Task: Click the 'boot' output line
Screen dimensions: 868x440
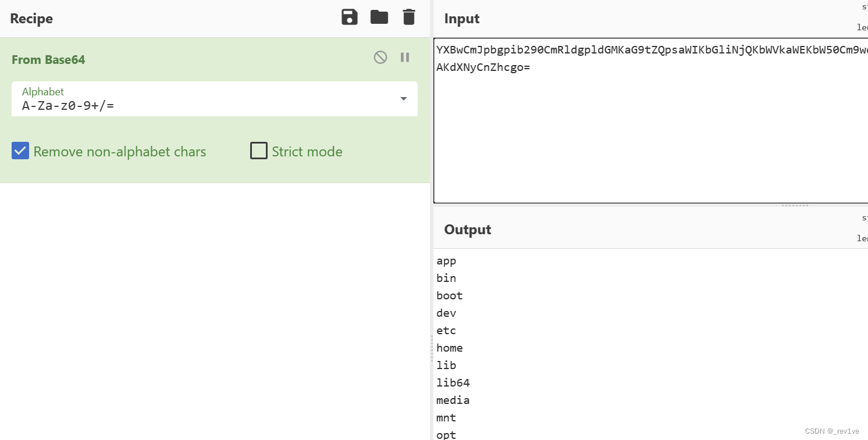Action: tap(450, 295)
